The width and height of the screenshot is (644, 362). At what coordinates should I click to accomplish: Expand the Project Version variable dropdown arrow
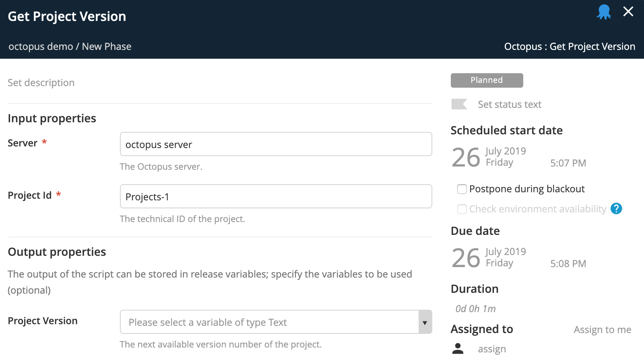[x=425, y=322]
